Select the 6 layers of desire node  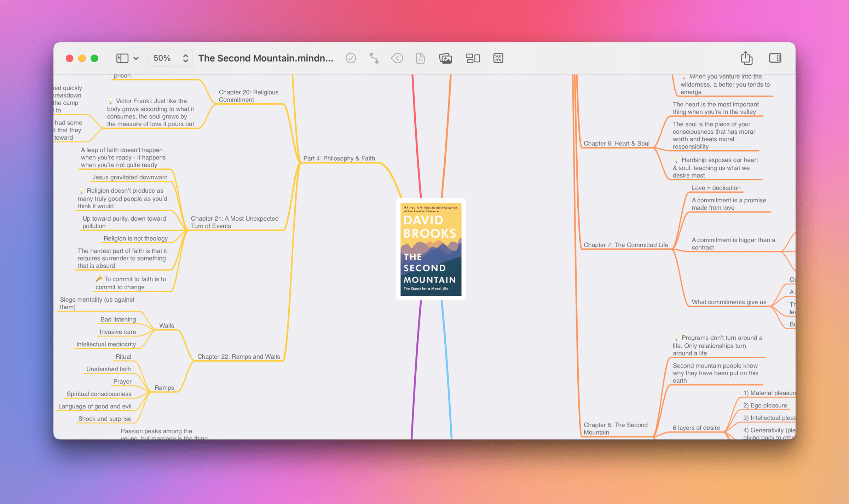pyautogui.click(x=696, y=428)
